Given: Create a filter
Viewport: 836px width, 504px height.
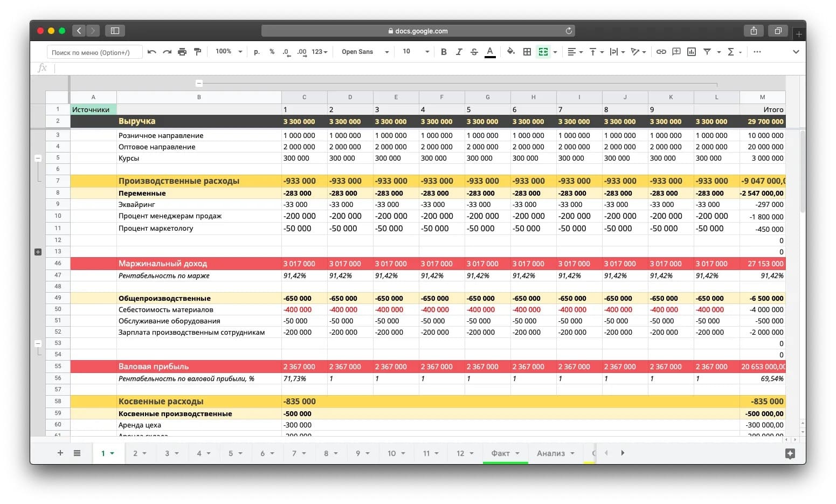Looking at the screenshot, I should [707, 52].
